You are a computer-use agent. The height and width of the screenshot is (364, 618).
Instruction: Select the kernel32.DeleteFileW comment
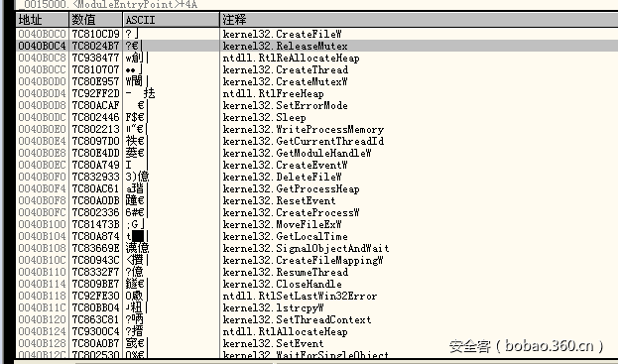coord(282,177)
